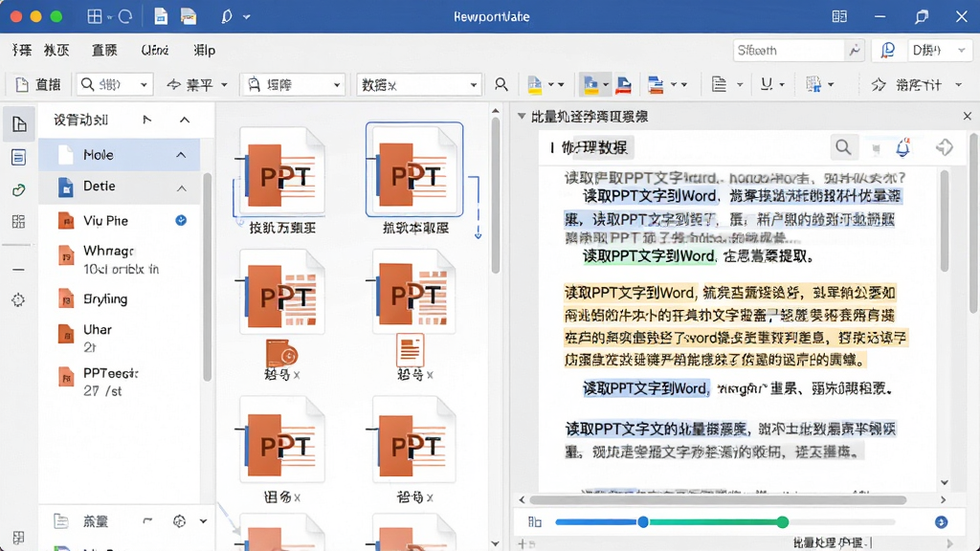Viewport: 980px width, 551px height.
Task: Click the magnifier search icon in toolbar
Action: click(x=501, y=84)
